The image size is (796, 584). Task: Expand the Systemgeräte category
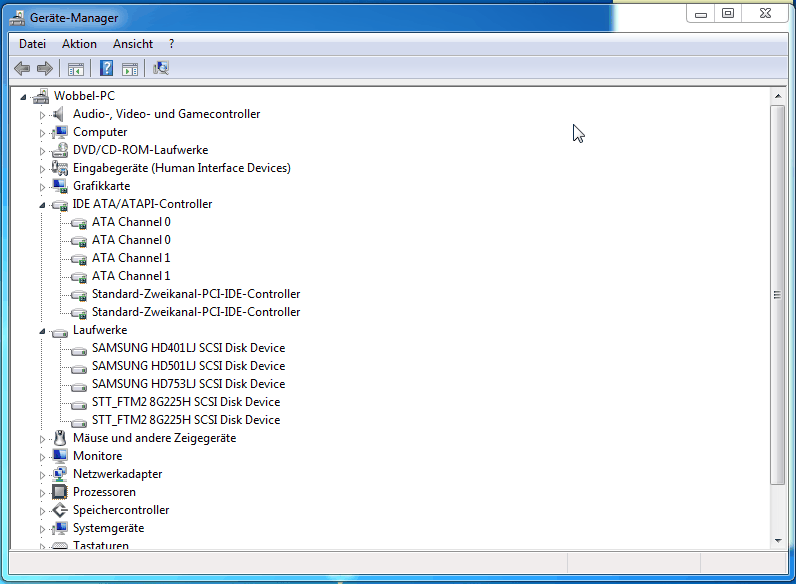(x=42, y=529)
